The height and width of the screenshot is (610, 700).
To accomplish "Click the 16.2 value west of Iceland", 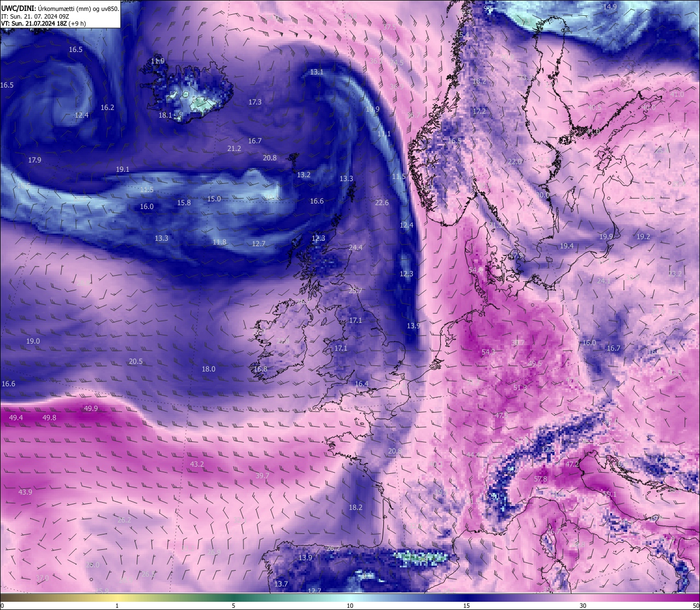I will point(107,108).
